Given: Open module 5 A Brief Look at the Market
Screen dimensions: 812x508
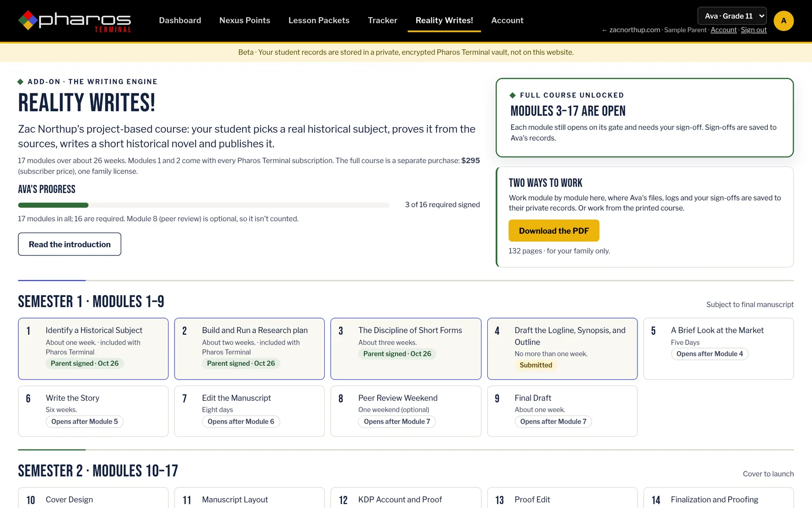Looking at the screenshot, I should pos(719,348).
